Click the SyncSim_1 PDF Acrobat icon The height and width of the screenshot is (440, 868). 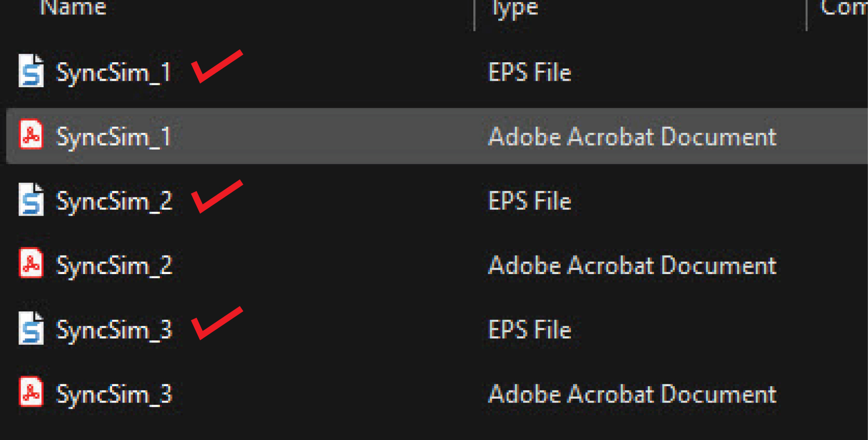[31, 135]
